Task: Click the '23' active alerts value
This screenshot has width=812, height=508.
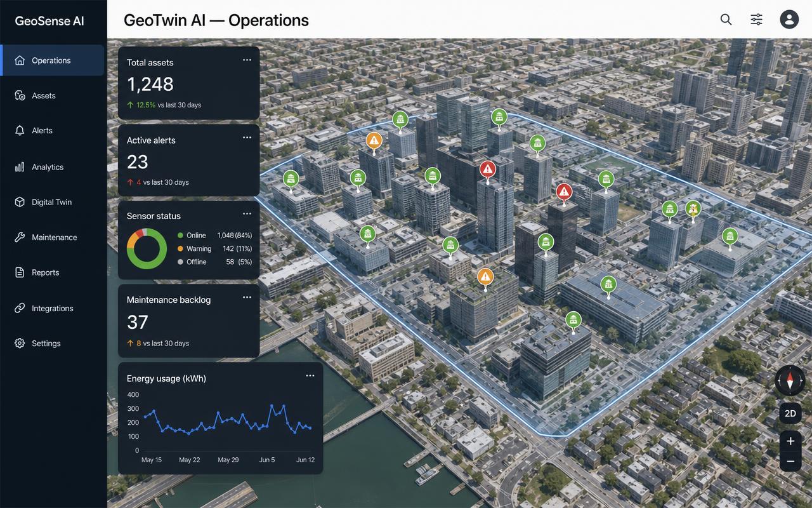Action: 138,162
